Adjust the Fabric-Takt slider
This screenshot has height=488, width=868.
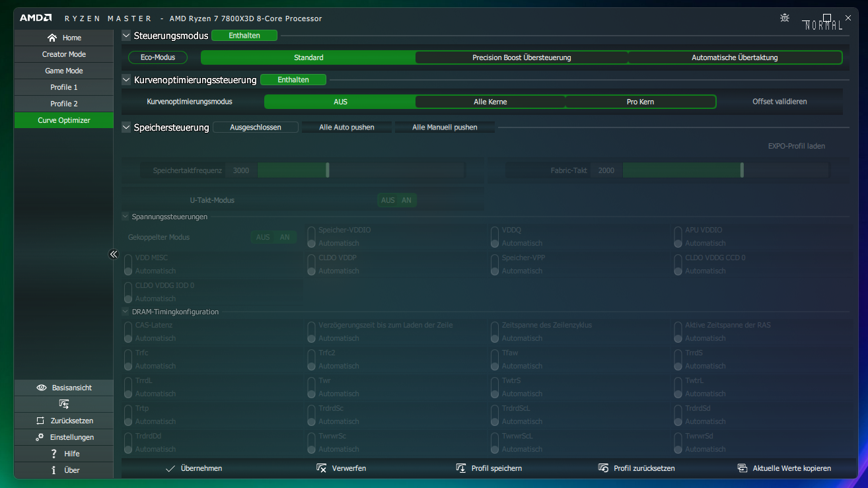[x=725, y=170]
